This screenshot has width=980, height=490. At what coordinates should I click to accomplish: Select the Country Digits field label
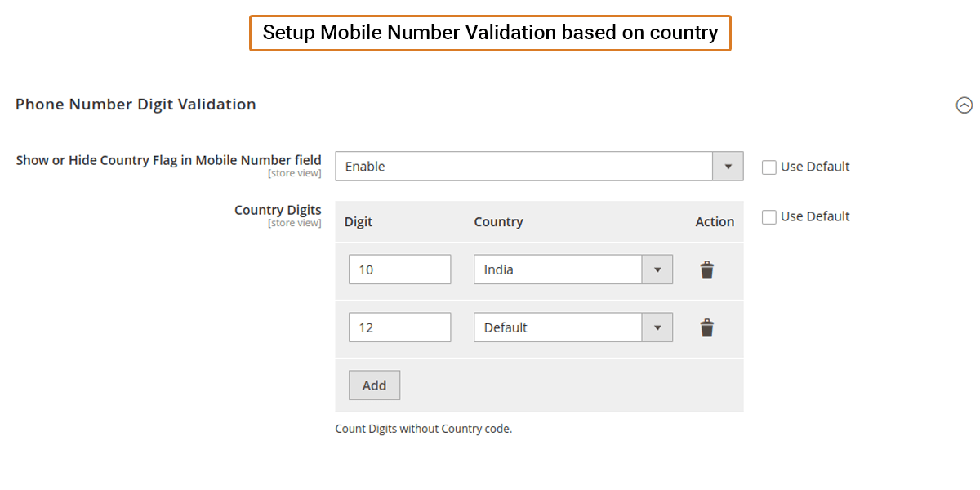click(x=278, y=210)
